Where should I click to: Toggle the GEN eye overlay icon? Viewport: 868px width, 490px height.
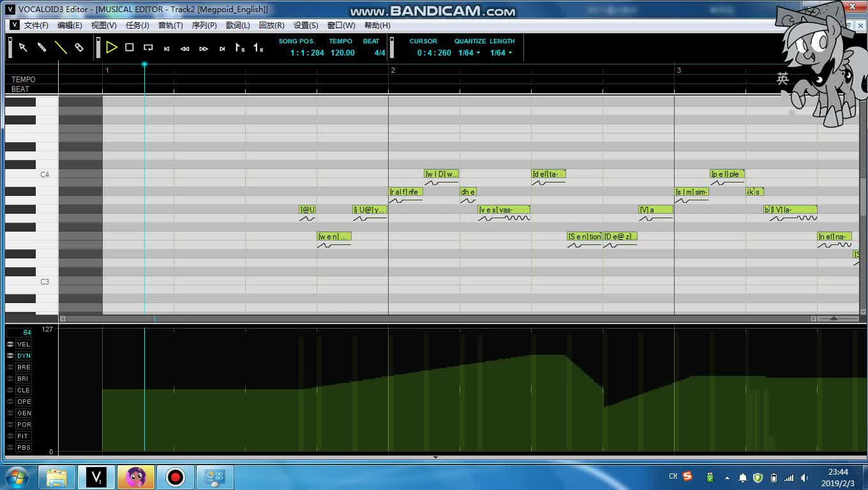pos(10,413)
